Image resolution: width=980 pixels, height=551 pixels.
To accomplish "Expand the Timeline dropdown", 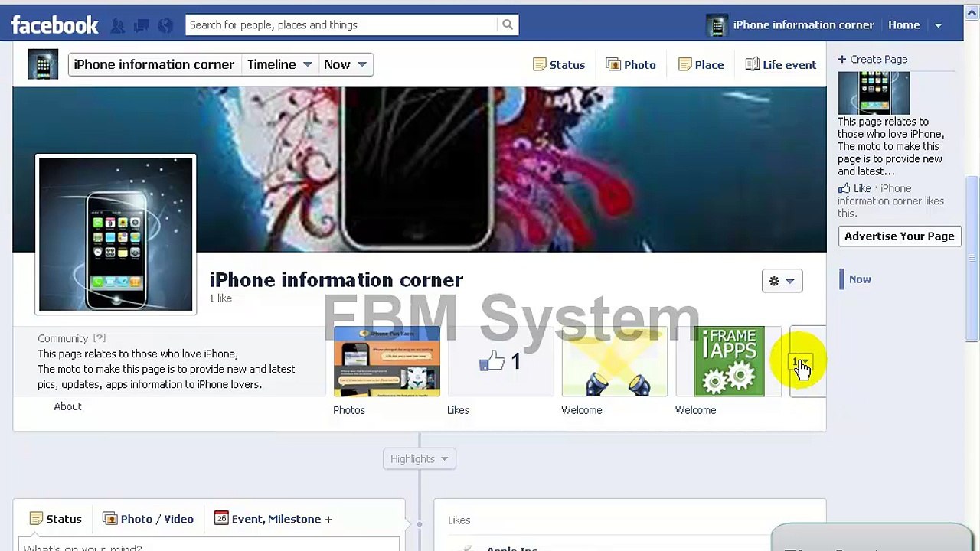I will coord(279,64).
